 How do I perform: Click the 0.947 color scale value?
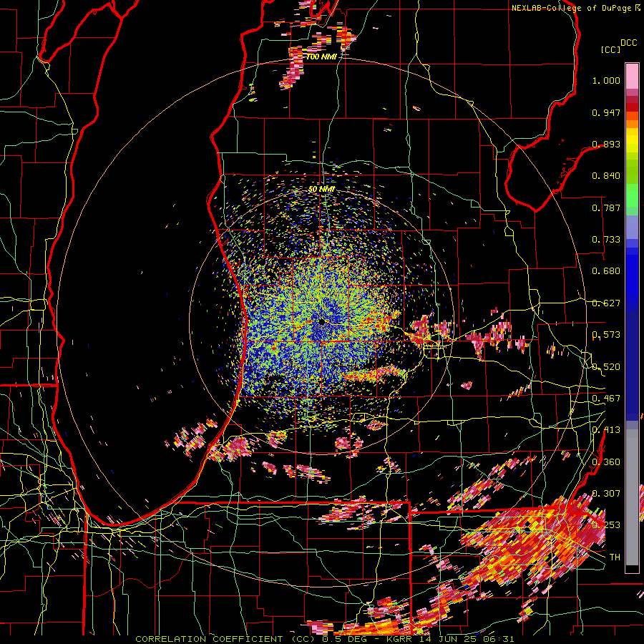[606, 112]
